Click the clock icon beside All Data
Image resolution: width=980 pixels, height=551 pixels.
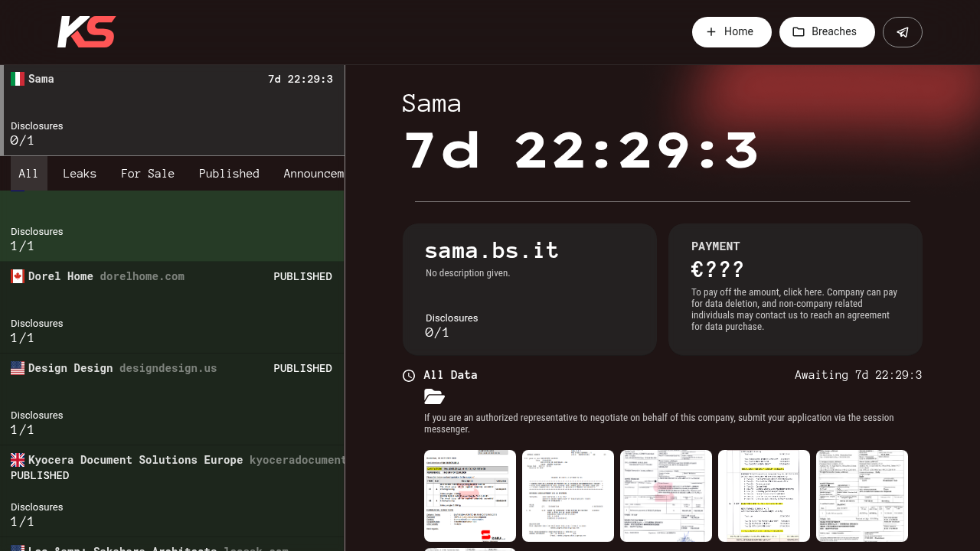pyautogui.click(x=409, y=375)
